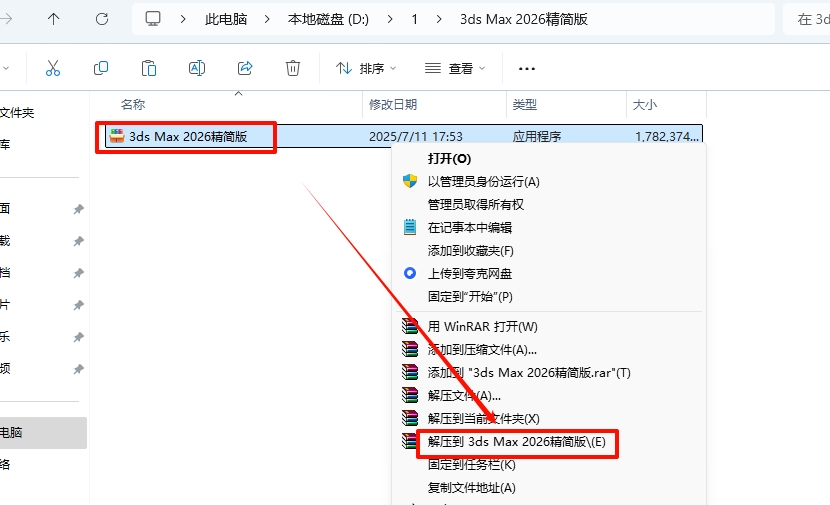This screenshot has width=830, height=505.
Task: Click the WinRAR icon beside 用 WinRAR 打开
Action: tap(410, 326)
